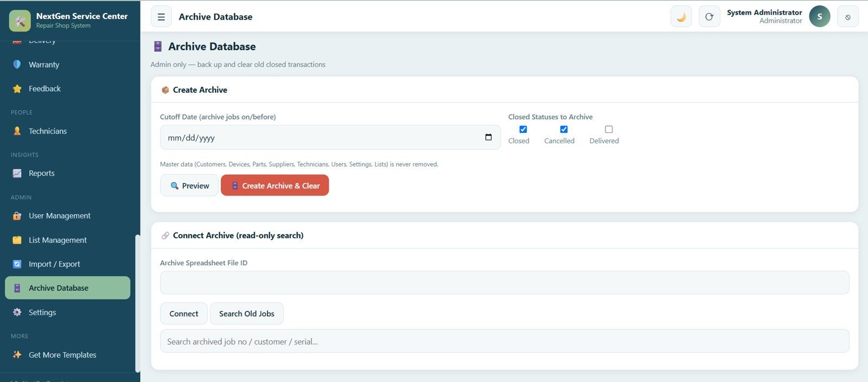868x382 pixels.
Task: Toggle the hamburger sidebar menu button
Action: 161,17
